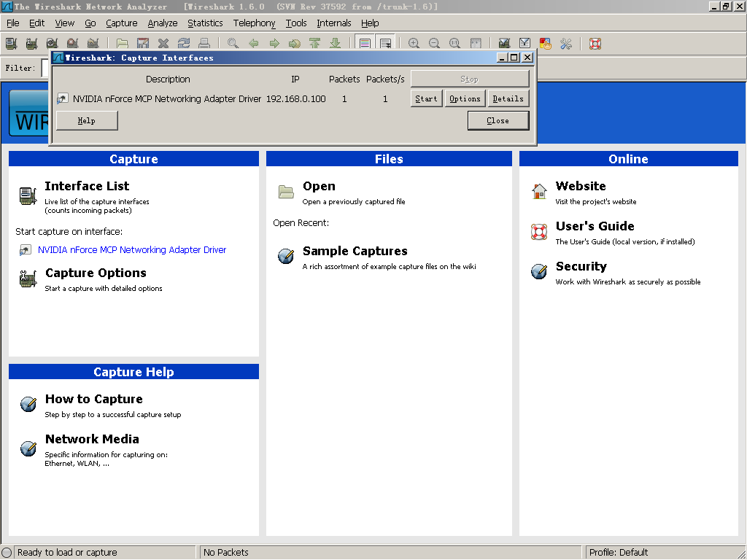Find a packet with magnifier icon
Viewport: 747px width, 560px height.
point(233,43)
